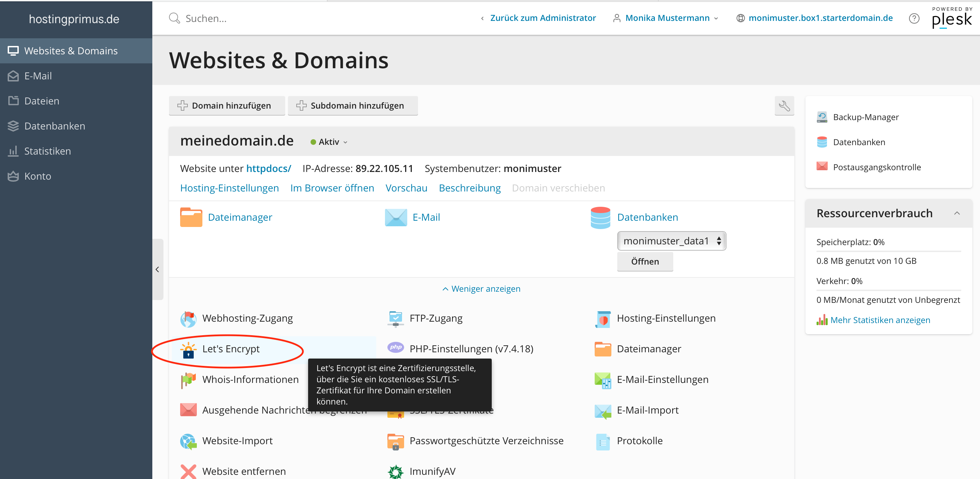
Task: Click the hostingprimus.de logo text
Action: 74,19
